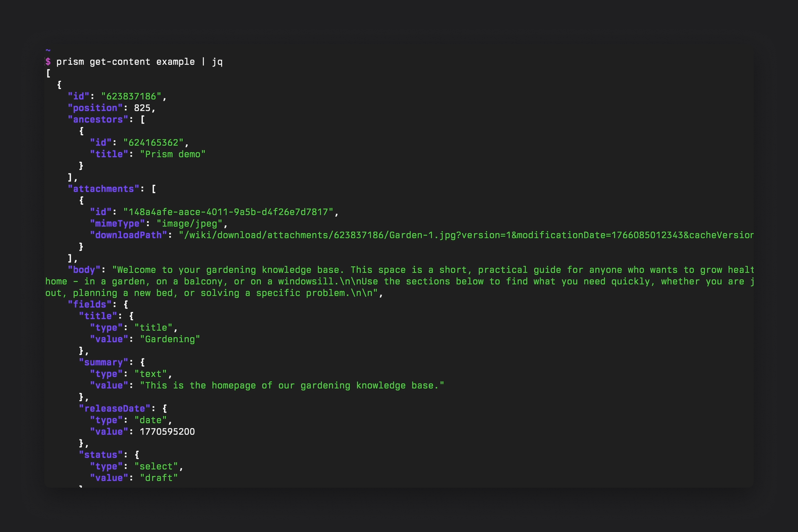Click the prism get-content command text
Viewport: 798px width, 532px height.
point(139,62)
